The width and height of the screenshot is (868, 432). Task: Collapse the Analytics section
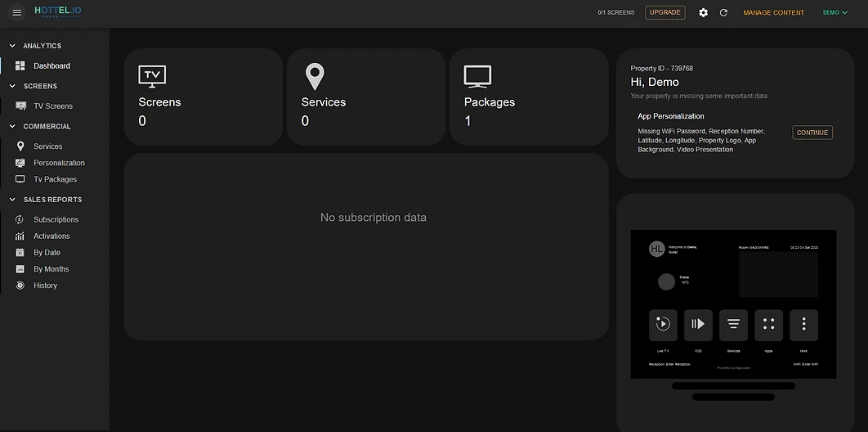[12, 46]
